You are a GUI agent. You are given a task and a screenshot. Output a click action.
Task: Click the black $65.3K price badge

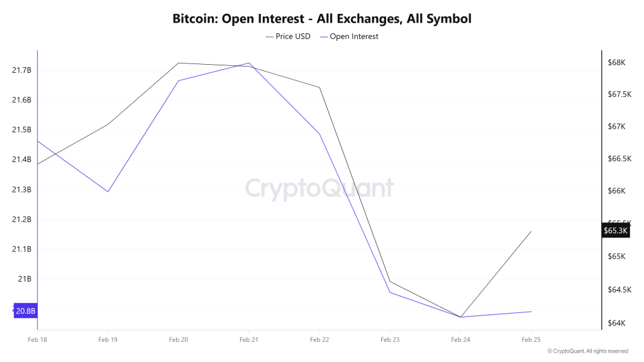pyautogui.click(x=615, y=231)
